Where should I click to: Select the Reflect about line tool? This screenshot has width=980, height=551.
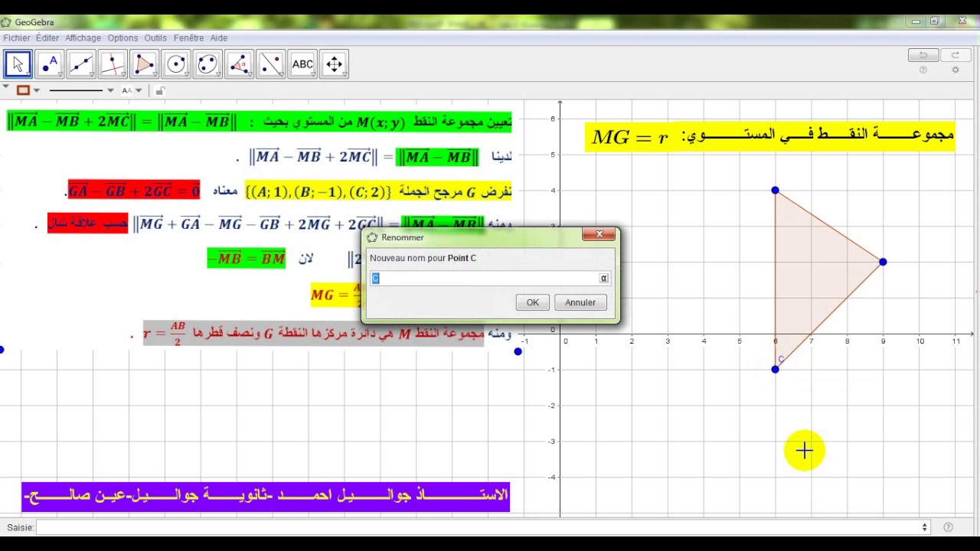point(271,64)
